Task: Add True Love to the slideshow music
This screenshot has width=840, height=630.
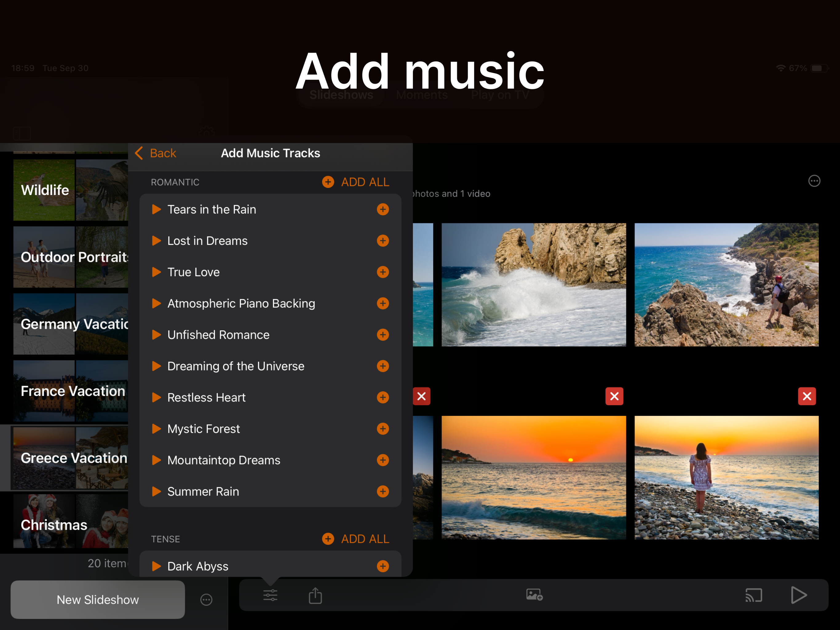Action: [382, 272]
